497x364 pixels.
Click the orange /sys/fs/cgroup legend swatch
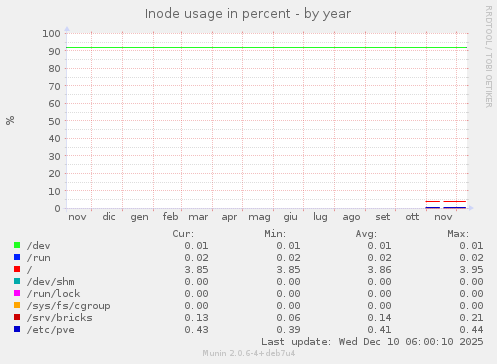[x=17, y=305]
